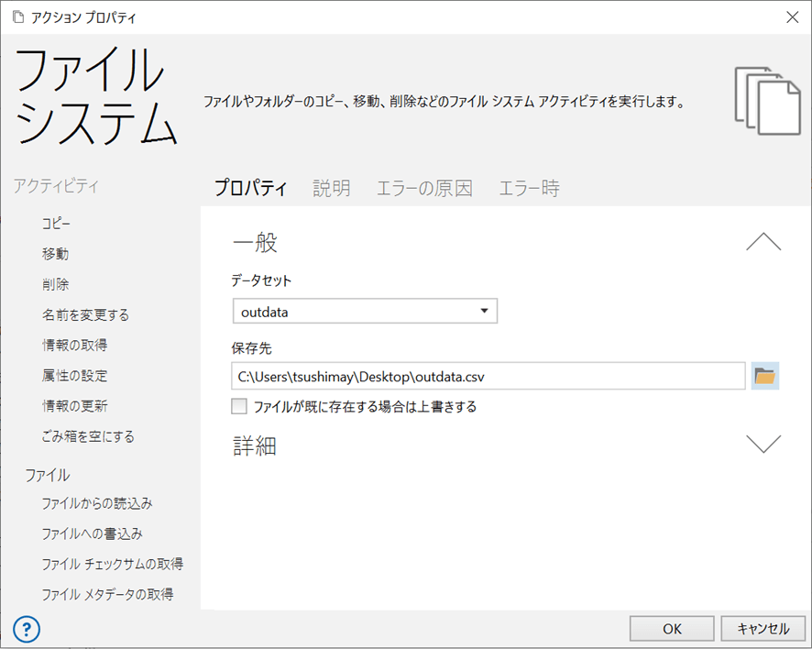Click the アクティビティ sidebar heading
This screenshot has height=649, width=812.
pyautogui.click(x=56, y=186)
